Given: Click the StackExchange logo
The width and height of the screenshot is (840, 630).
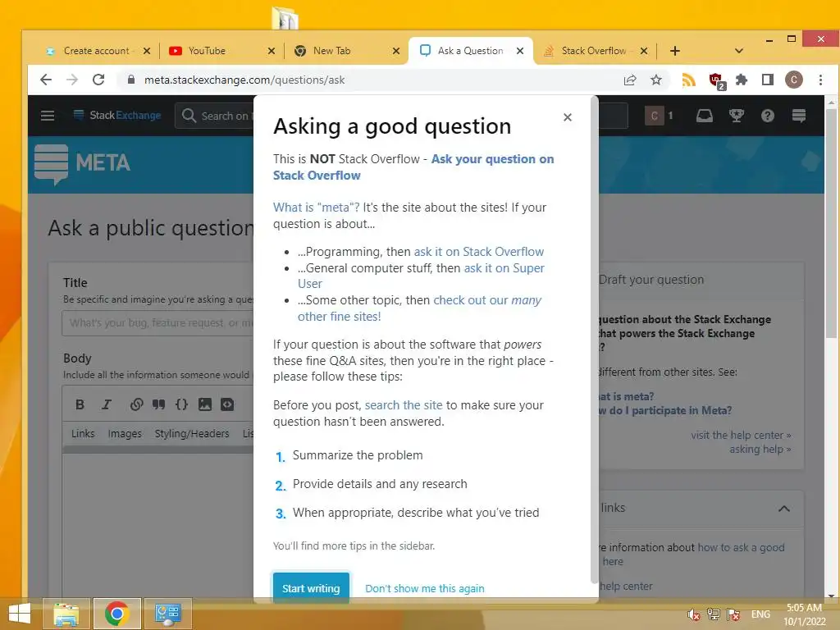Looking at the screenshot, I should [117, 115].
